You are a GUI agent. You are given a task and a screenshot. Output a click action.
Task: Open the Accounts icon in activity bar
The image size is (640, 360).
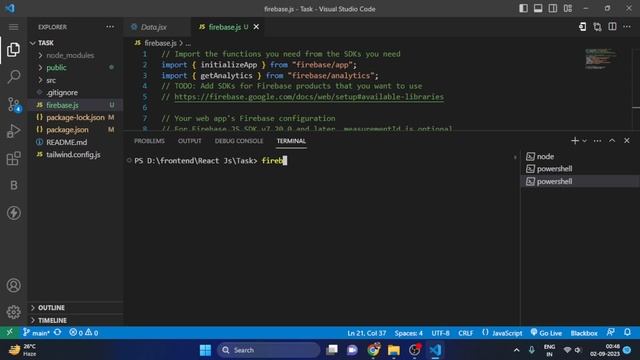point(13,285)
